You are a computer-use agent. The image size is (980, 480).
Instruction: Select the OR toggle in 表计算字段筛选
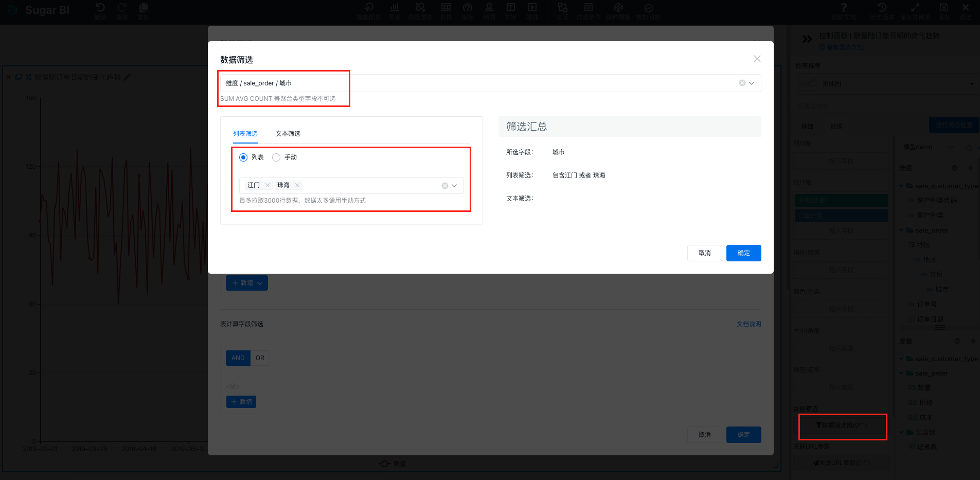click(x=260, y=358)
